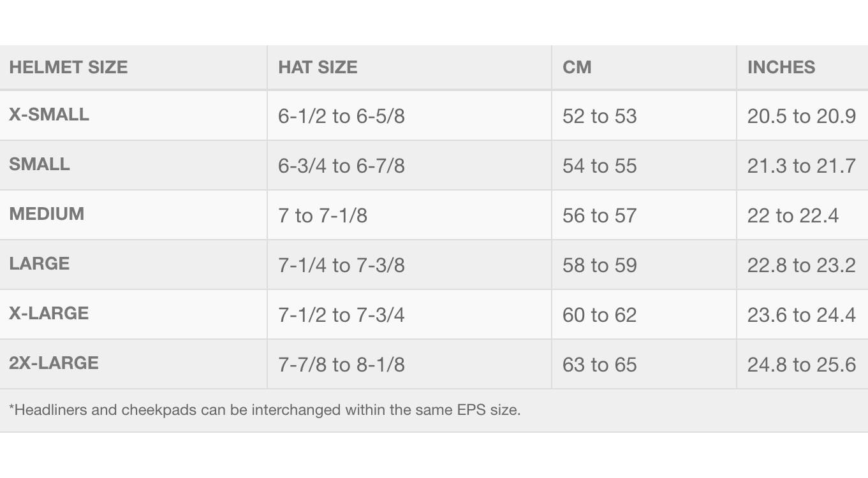
Task: Click the CM column header
Action: (x=577, y=68)
